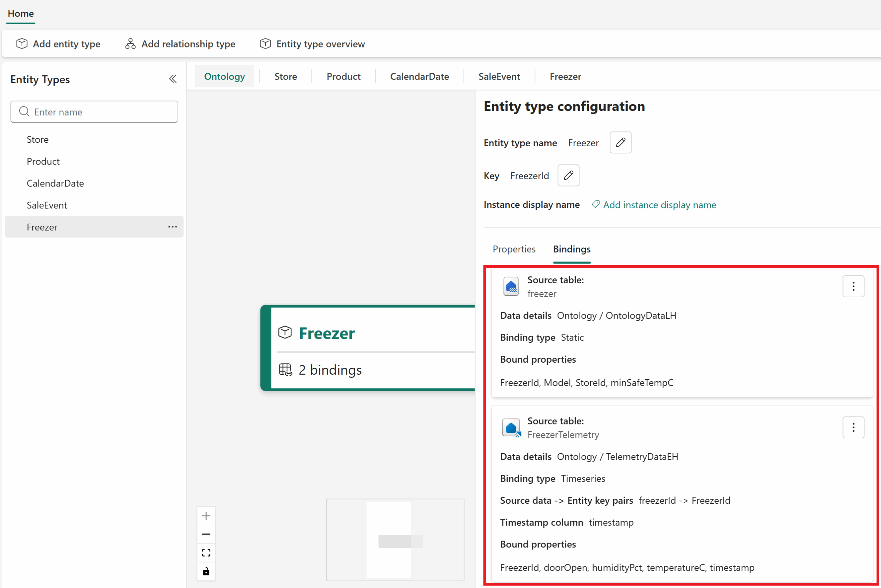
Task: Zoom out on the canvas
Action: (x=206, y=534)
